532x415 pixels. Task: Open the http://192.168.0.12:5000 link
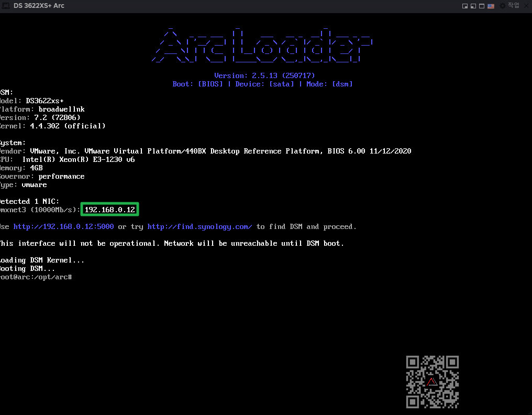[63, 227]
